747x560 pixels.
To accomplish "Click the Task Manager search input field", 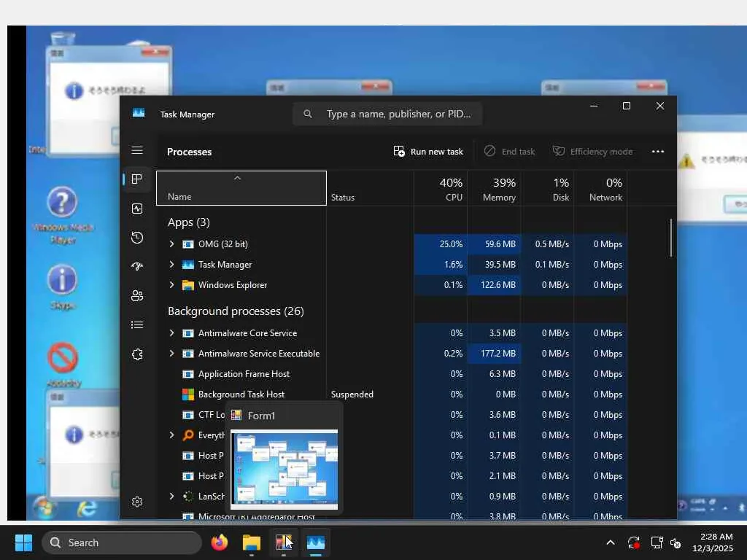I will [x=387, y=114].
